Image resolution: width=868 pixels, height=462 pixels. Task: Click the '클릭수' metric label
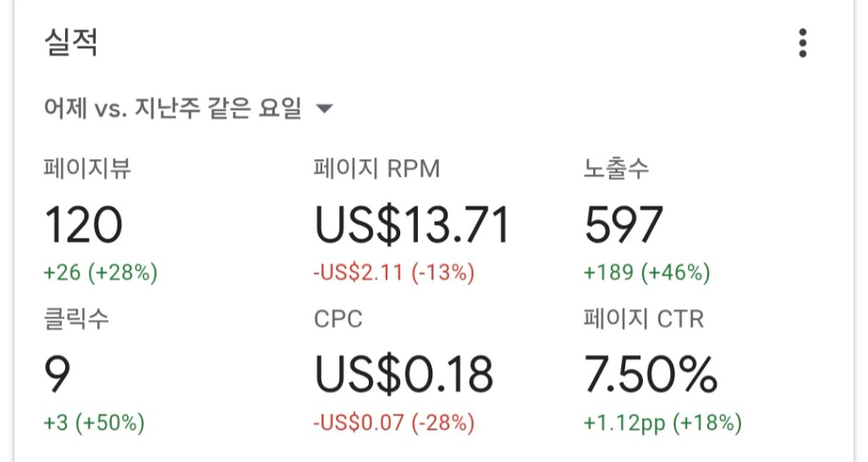76,319
